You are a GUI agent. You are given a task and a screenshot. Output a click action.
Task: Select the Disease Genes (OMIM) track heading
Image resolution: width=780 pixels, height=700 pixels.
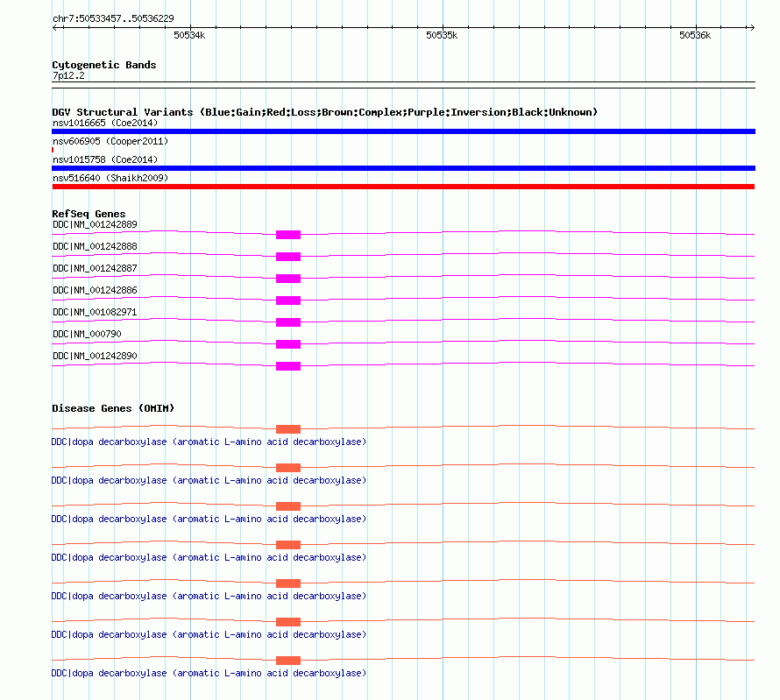113,408
